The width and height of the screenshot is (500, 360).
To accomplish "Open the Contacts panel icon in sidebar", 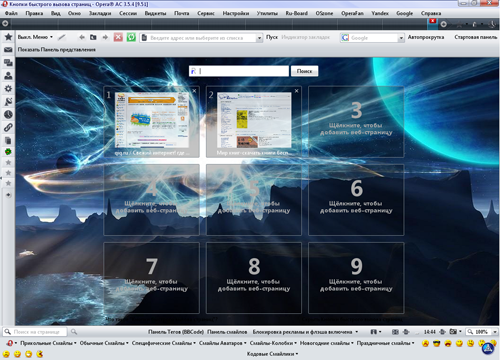I will (x=8, y=75).
